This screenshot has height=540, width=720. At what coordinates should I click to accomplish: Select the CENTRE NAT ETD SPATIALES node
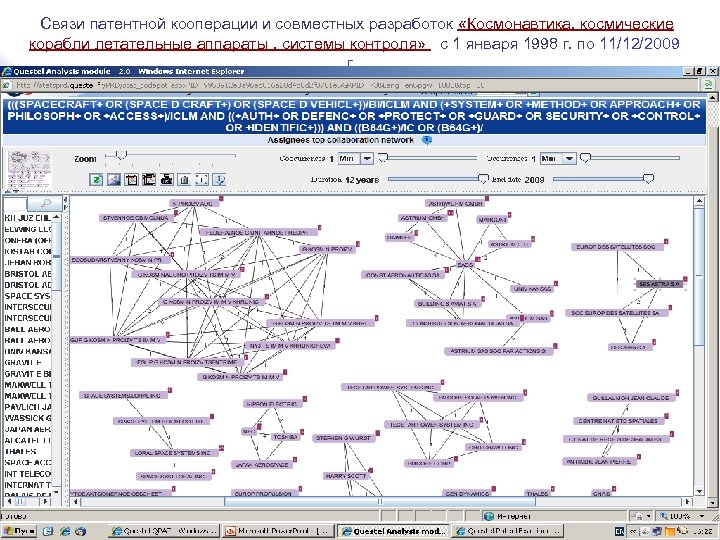618,421
